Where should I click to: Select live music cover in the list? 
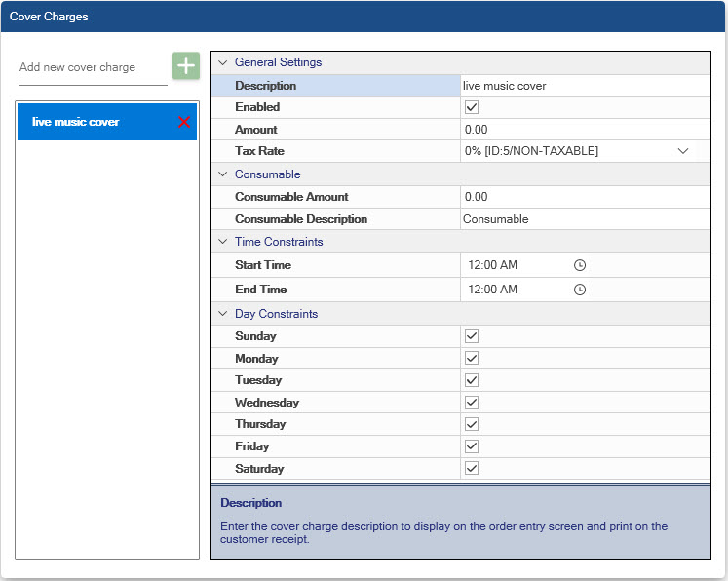coord(93,122)
